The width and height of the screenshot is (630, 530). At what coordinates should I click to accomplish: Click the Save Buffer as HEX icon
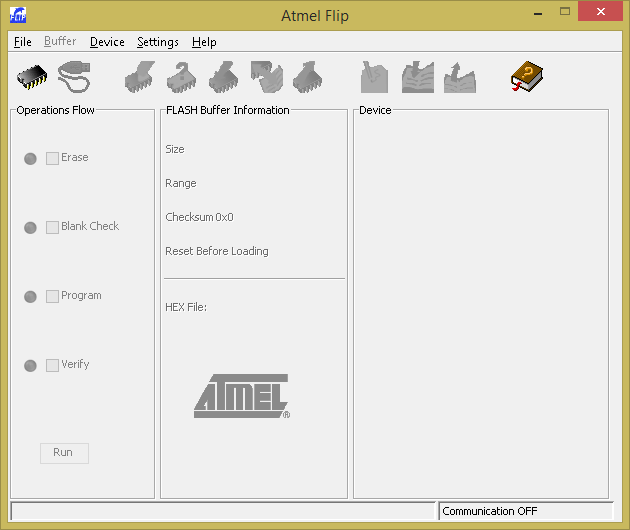point(459,76)
